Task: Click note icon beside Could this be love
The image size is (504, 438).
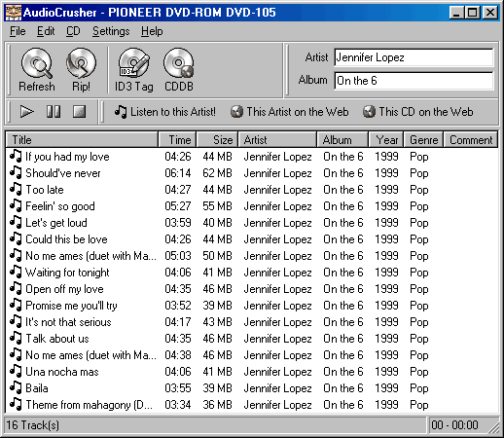Action: coord(16,238)
